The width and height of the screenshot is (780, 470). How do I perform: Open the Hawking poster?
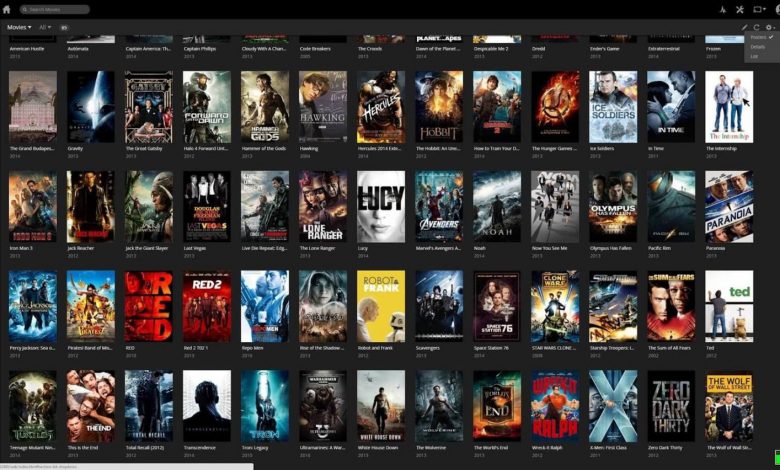coord(323,106)
